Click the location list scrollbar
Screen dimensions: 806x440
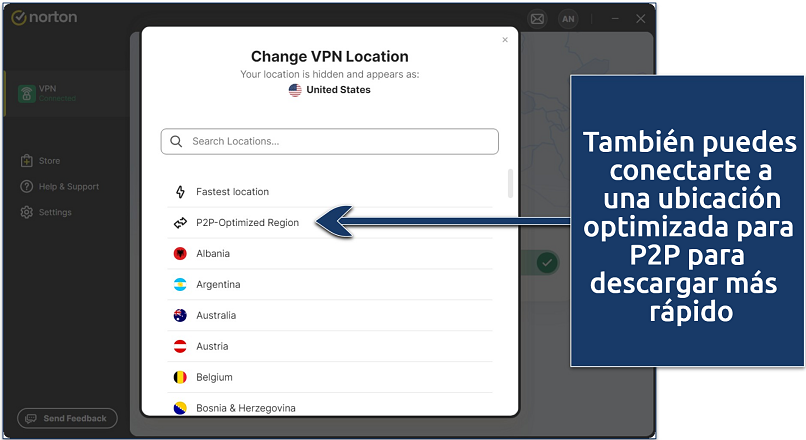(x=511, y=184)
